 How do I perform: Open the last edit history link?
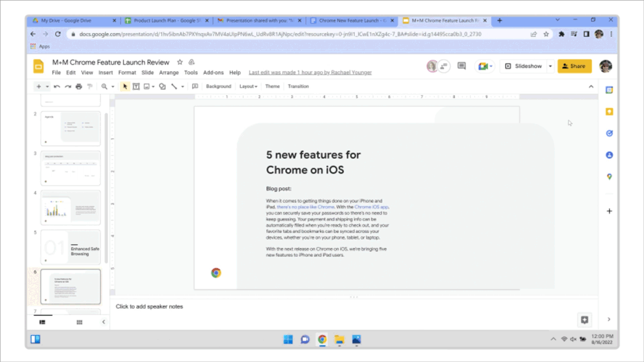coord(310,72)
